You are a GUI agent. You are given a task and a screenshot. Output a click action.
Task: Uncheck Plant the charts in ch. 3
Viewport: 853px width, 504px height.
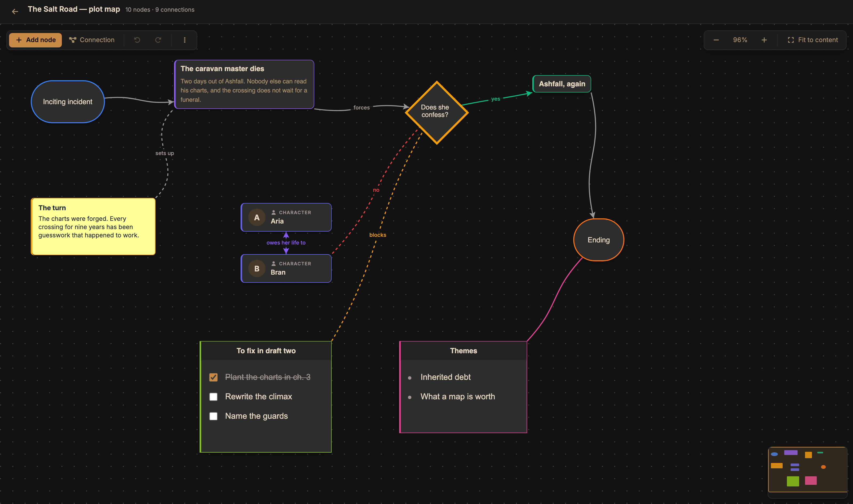214,377
